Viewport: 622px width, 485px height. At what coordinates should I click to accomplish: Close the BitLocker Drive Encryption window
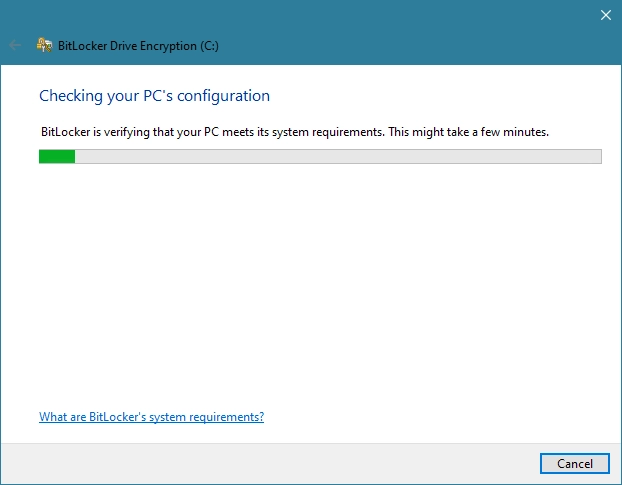(x=605, y=15)
